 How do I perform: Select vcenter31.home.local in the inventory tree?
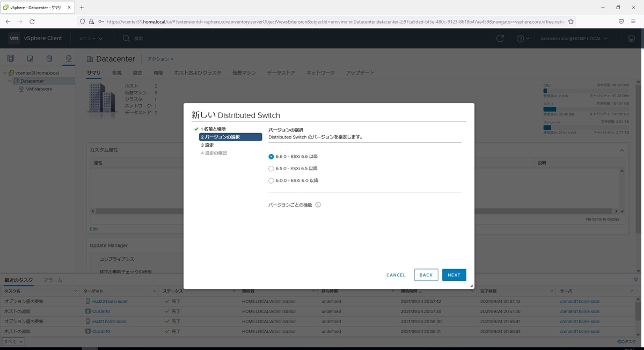tap(37, 73)
